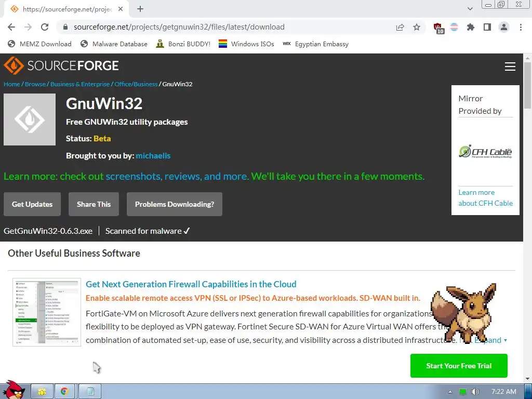Open the file explorer taskbar icon

[x=42, y=392]
